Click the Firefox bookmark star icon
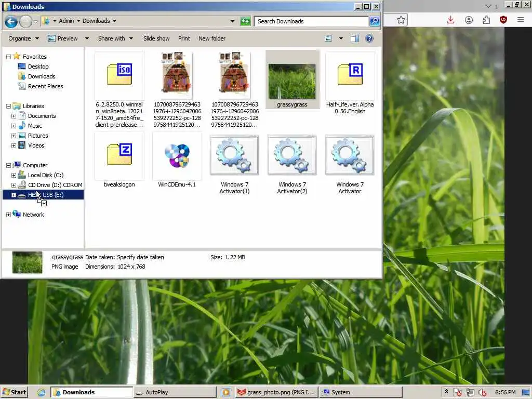The height and width of the screenshot is (399, 532). (401, 20)
